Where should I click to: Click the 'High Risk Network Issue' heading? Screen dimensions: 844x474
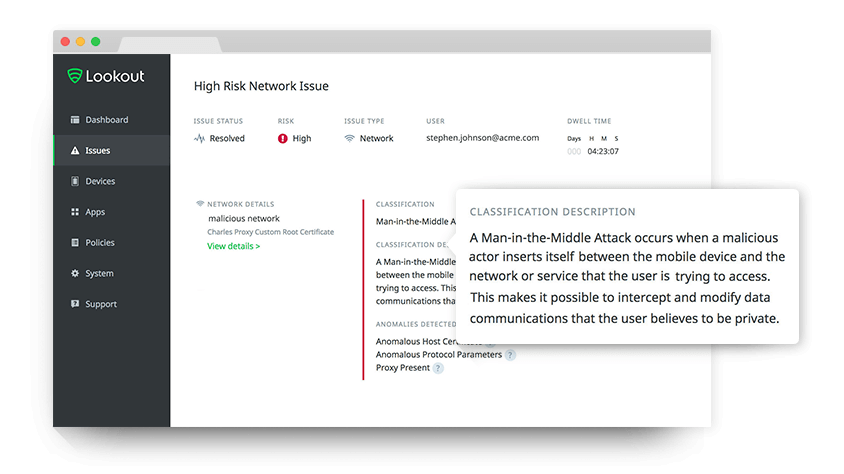coord(261,86)
